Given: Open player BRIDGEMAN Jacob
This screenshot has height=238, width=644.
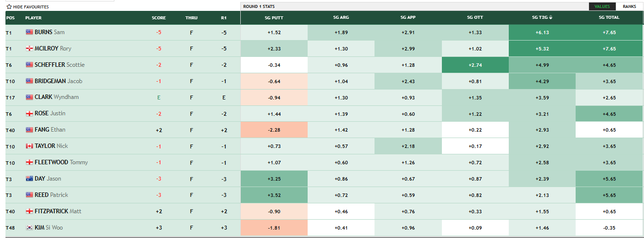Looking at the screenshot, I should (x=58, y=81).
